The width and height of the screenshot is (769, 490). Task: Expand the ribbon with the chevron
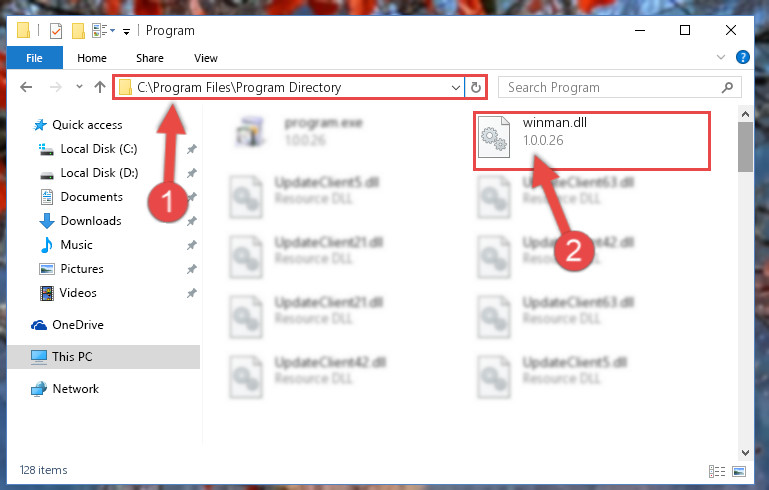(720, 57)
